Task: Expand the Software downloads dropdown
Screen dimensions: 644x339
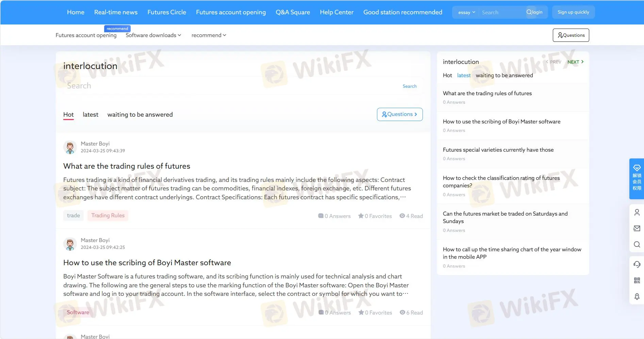Action: 153,35
